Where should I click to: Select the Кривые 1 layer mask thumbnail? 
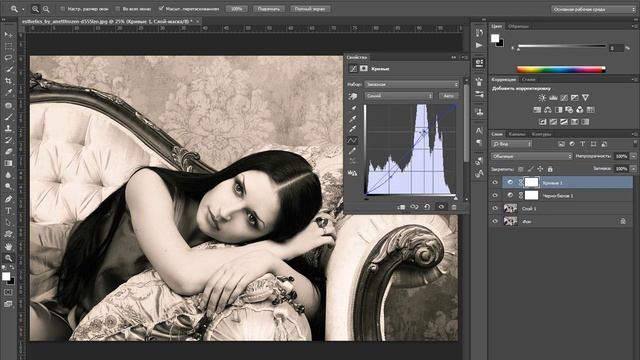pyautogui.click(x=531, y=182)
